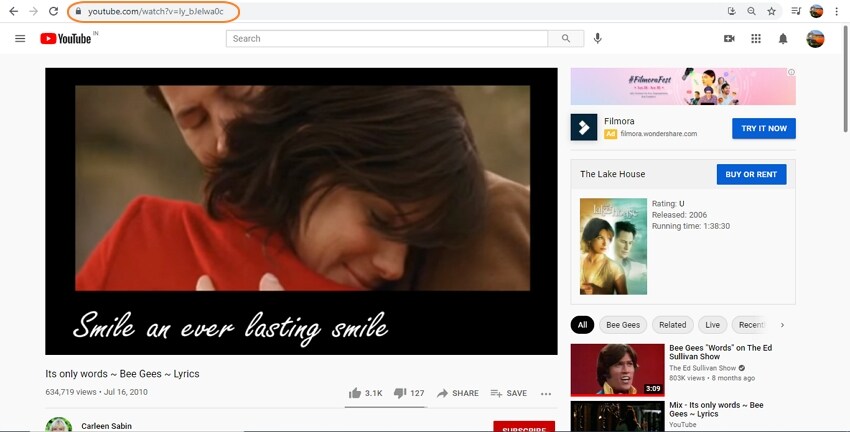
Task: Open the media control icon in Chrome toolbar
Action: [796, 11]
